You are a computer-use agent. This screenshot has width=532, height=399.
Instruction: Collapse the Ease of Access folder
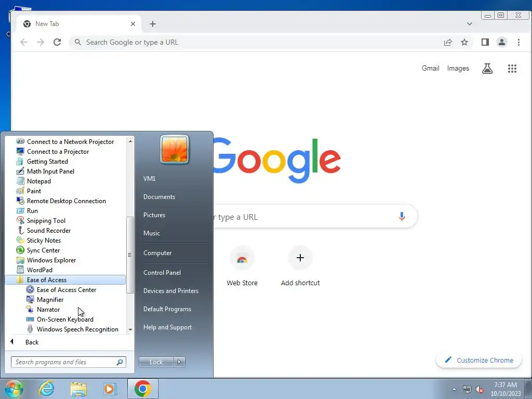(65, 280)
